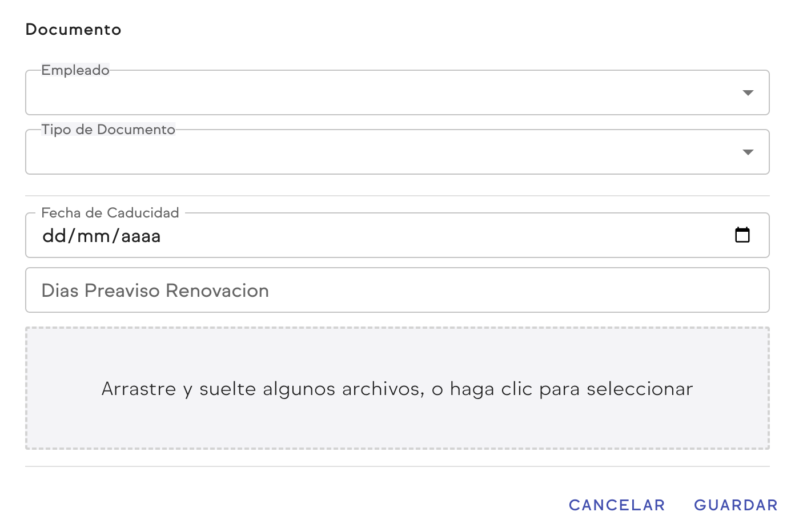
Task: Click the Documento form heading
Action: click(73, 30)
